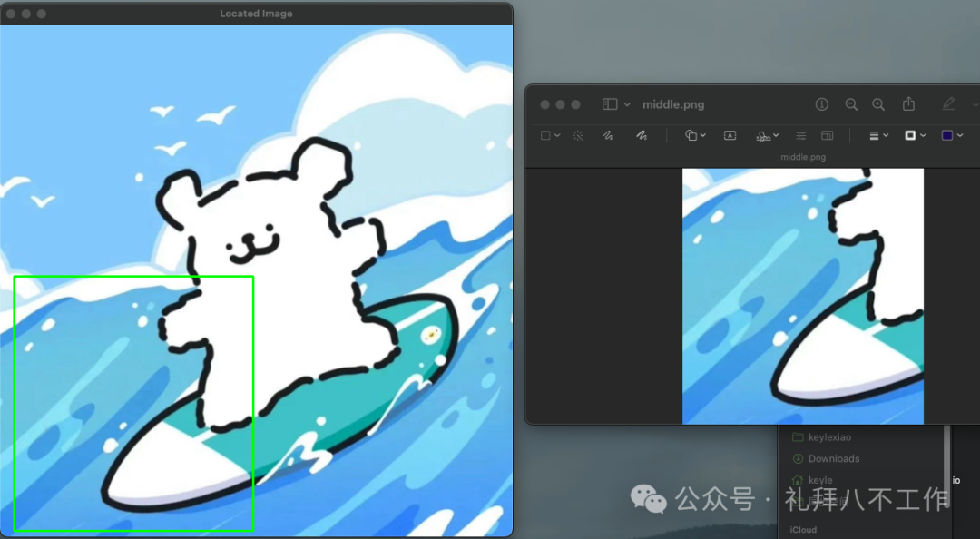Expand the selection tools dropdown arrow
Screen dimensions: 980x539
pos(557,135)
